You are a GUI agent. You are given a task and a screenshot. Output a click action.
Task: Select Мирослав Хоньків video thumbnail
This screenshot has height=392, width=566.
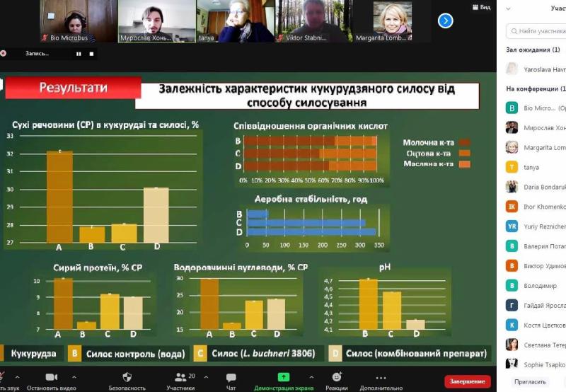(x=156, y=21)
